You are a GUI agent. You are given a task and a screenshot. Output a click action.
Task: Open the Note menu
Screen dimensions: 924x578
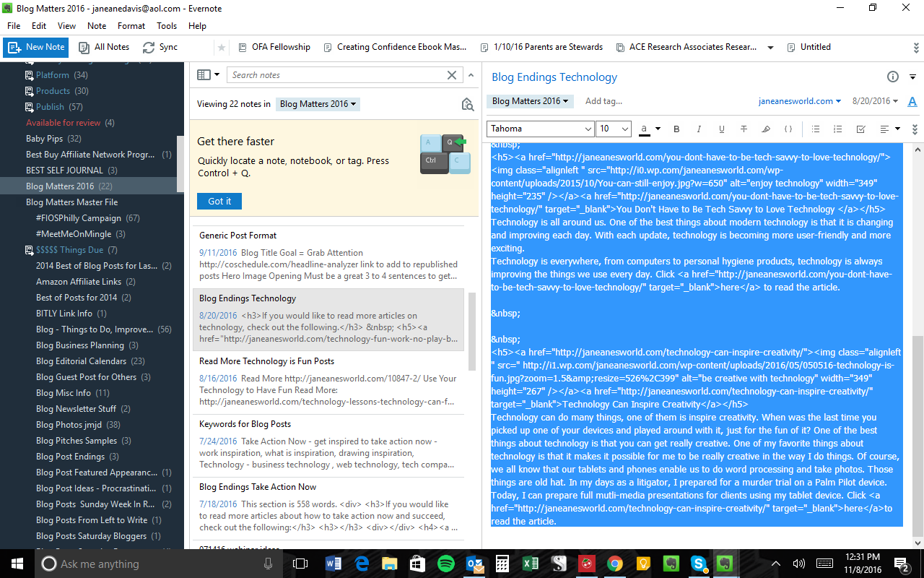click(x=97, y=26)
